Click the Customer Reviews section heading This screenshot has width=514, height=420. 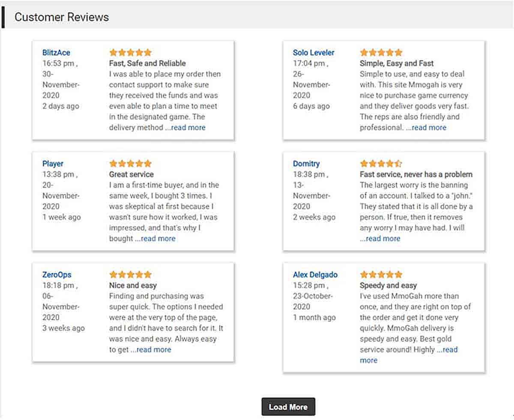62,17
